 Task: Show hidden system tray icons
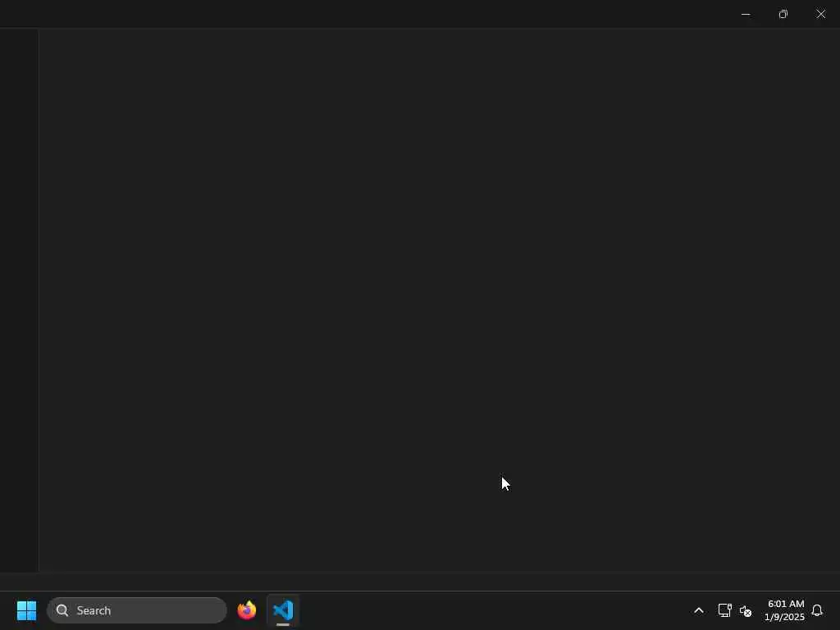[699, 610]
